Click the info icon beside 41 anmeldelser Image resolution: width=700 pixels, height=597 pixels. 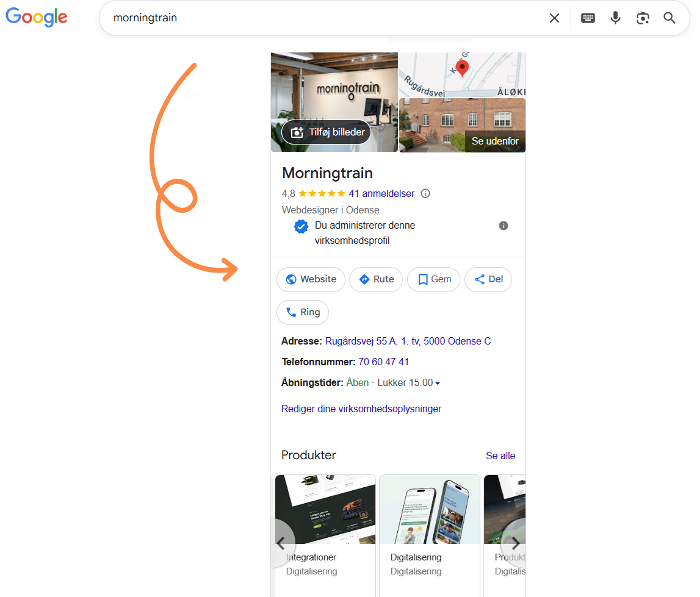pyautogui.click(x=425, y=193)
